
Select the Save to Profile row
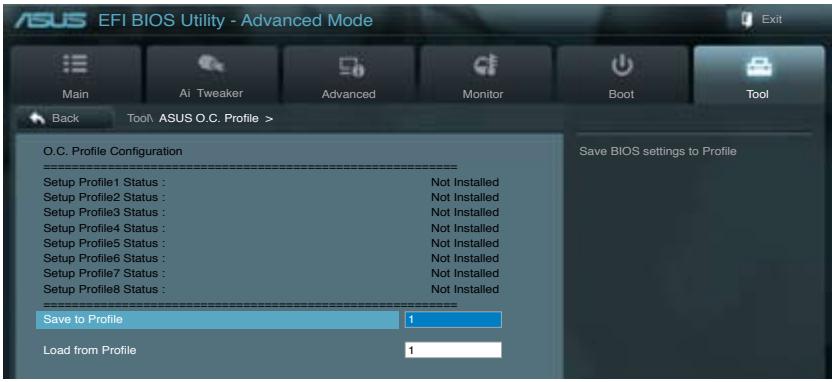pyautogui.click(x=217, y=319)
